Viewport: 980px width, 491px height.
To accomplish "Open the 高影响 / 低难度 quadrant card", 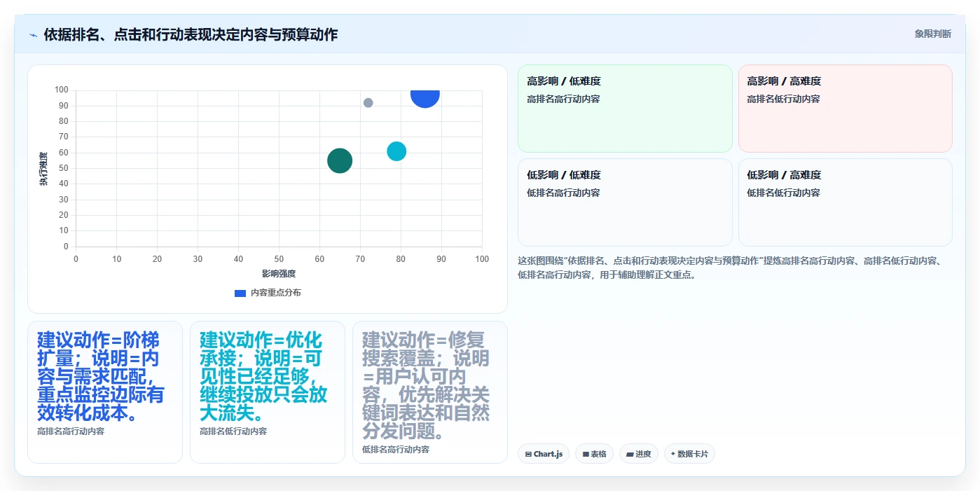I will pos(625,109).
